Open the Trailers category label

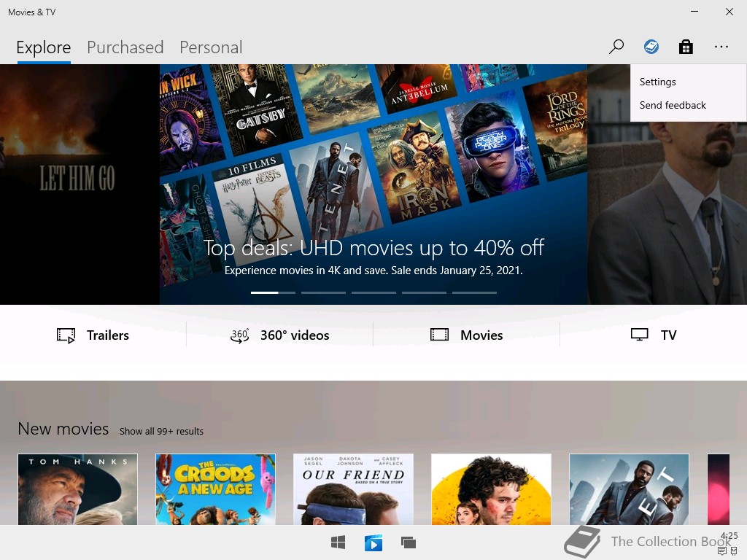click(108, 335)
